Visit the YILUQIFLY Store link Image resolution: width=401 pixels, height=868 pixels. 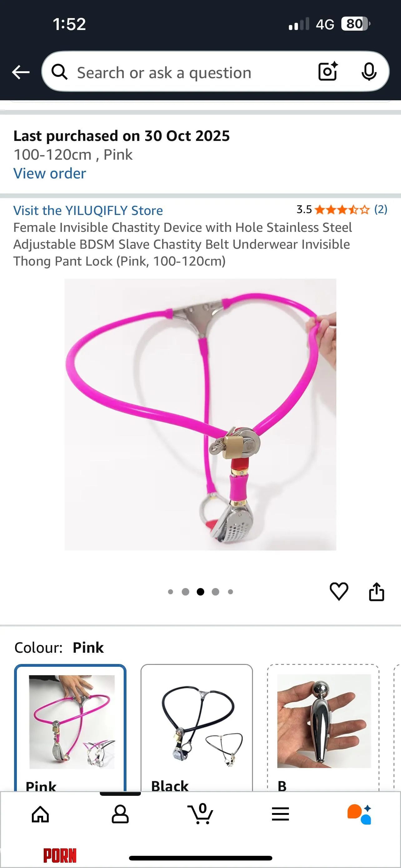88,211
